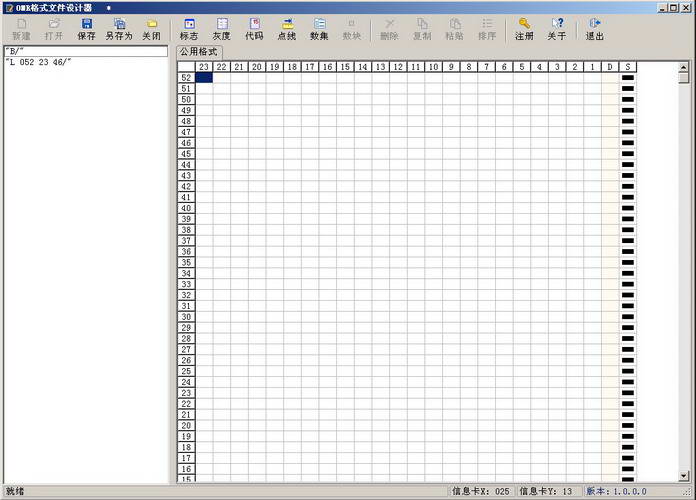Click the 数块 toolbar icon
Image resolution: width=696 pixels, height=500 pixels.
pyautogui.click(x=352, y=29)
